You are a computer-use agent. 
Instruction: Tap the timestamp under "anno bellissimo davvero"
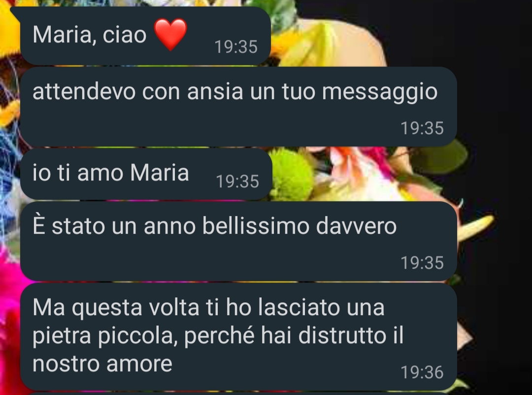click(422, 263)
